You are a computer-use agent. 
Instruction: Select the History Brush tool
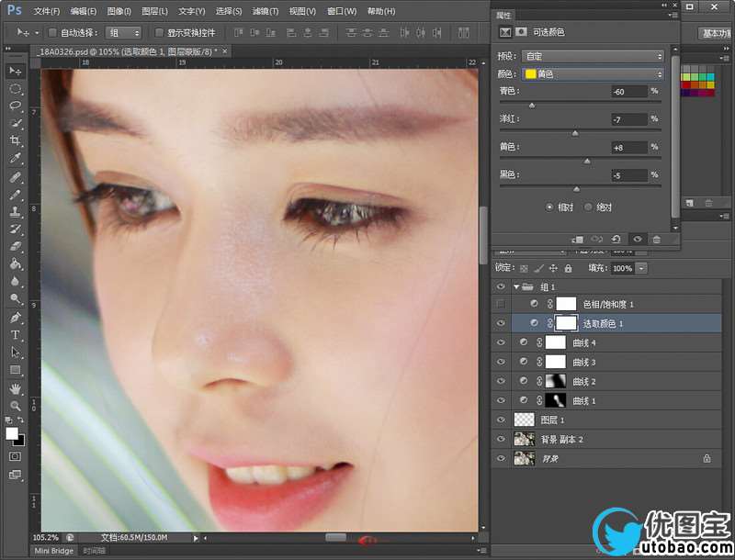tap(15, 229)
